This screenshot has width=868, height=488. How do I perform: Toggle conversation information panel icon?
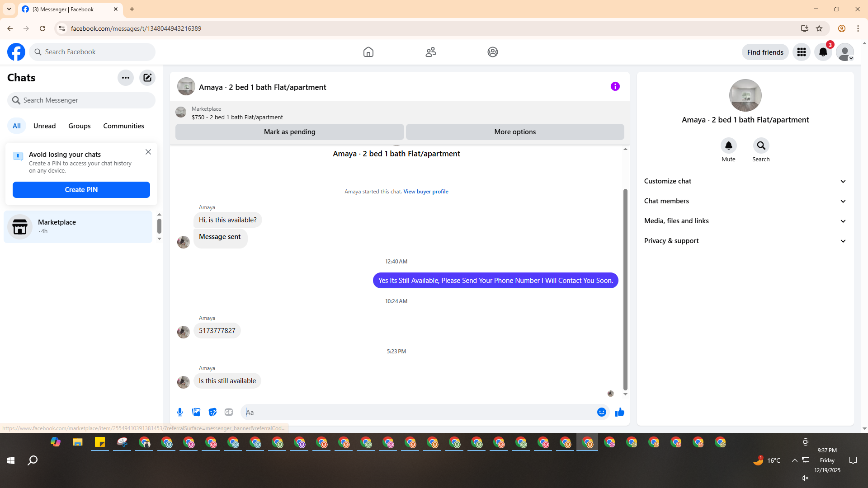[615, 86]
